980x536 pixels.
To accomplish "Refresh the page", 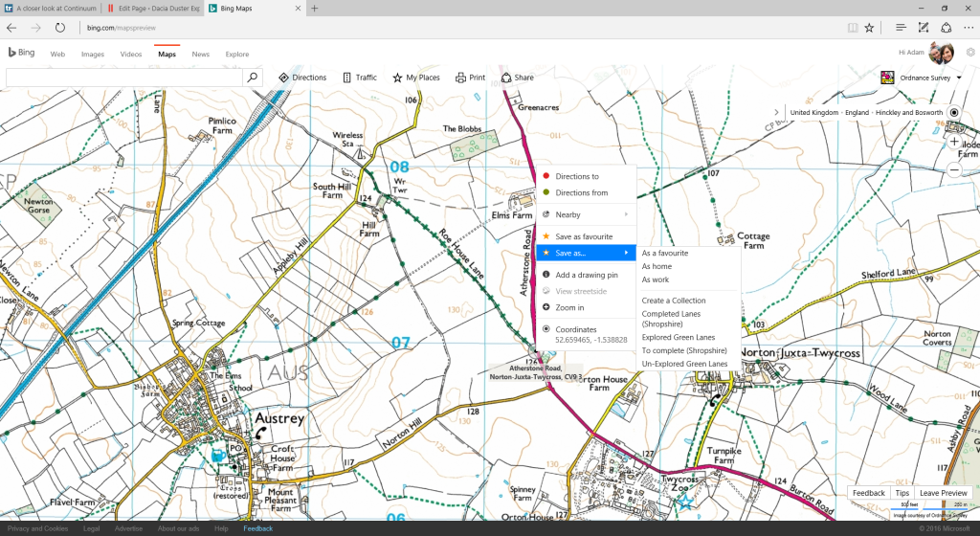I will point(60,28).
